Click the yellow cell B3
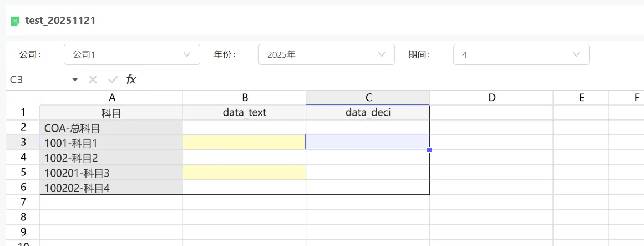The width and height of the screenshot is (644, 246). tap(244, 143)
